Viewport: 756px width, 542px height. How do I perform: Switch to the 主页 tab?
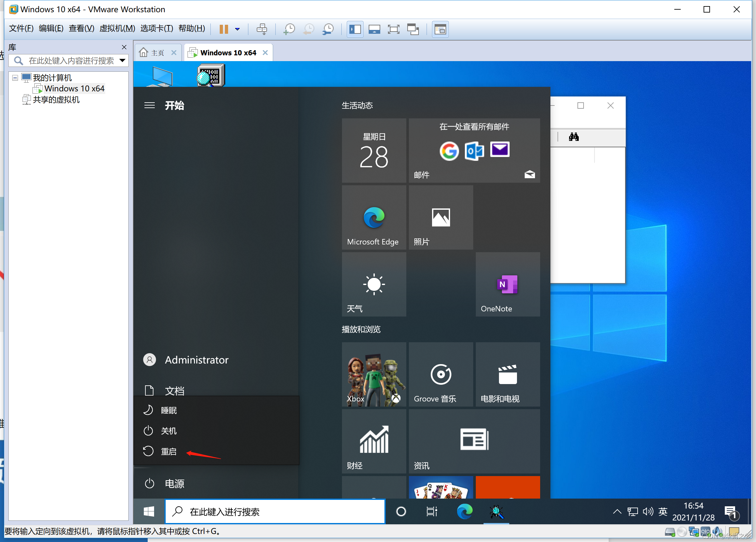(157, 53)
